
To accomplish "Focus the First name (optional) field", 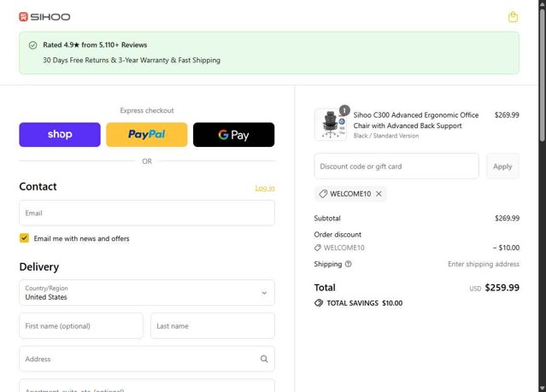I will click(81, 325).
